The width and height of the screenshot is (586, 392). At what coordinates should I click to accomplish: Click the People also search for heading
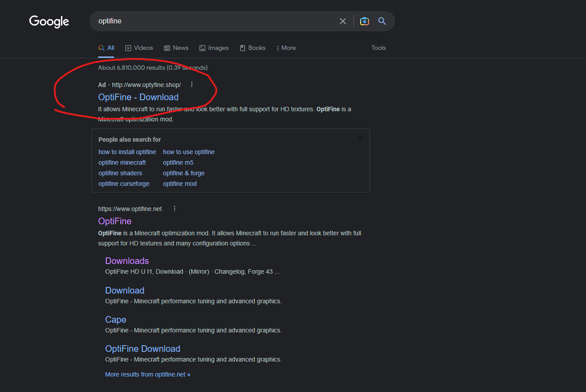pos(129,139)
